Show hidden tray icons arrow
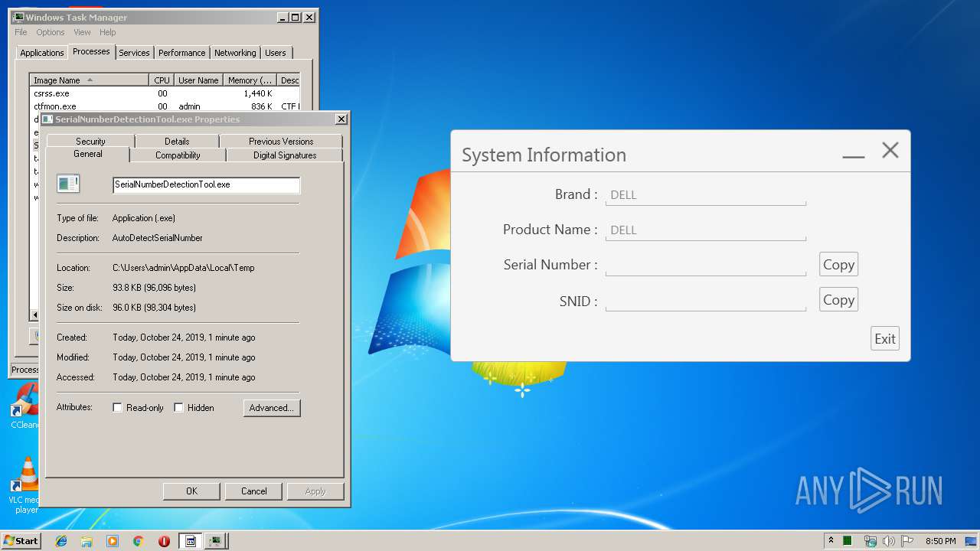The image size is (980, 551). 831,541
